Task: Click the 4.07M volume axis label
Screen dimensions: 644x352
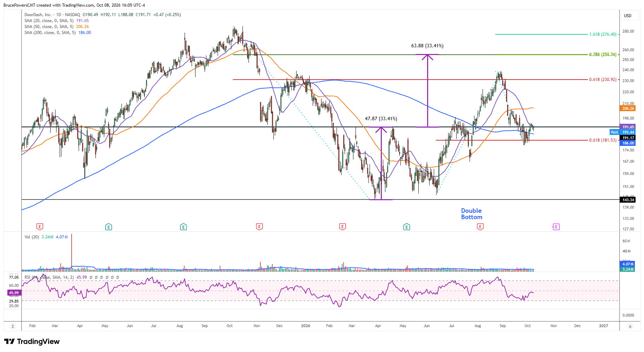Action: 628,264
